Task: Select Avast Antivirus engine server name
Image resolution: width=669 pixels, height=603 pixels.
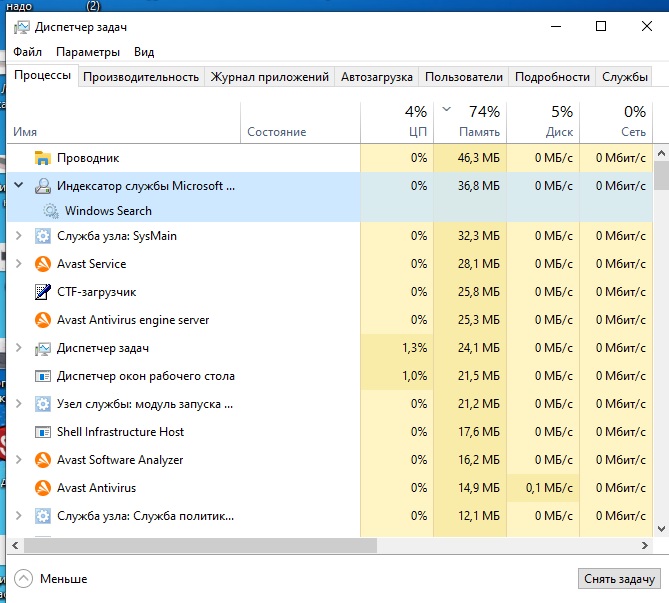Action: (133, 320)
